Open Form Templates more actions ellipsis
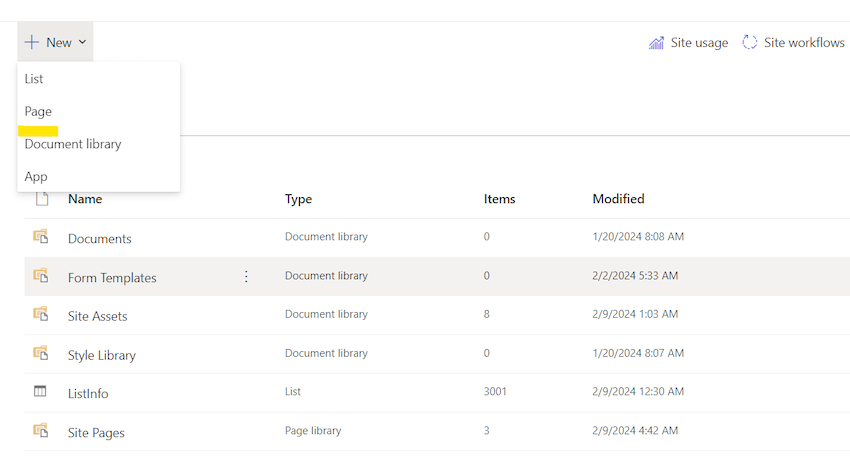850x472 pixels. click(x=247, y=277)
